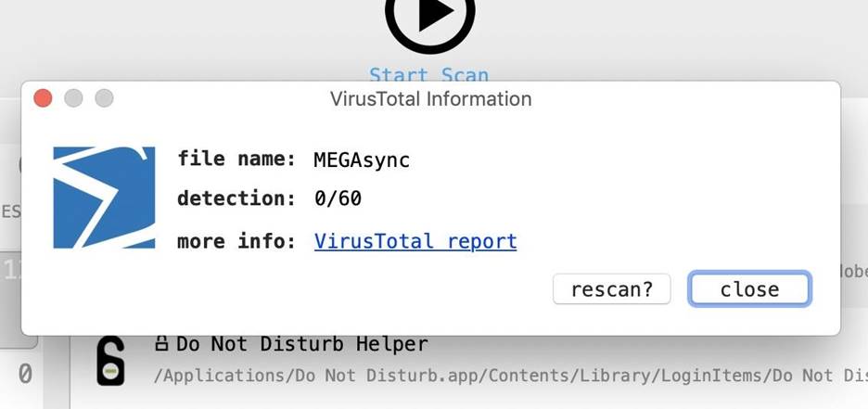Screen dimensions: 868x409
Task: Click the VirusTotal Information title bar
Action: pyautogui.click(x=430, y=98)
